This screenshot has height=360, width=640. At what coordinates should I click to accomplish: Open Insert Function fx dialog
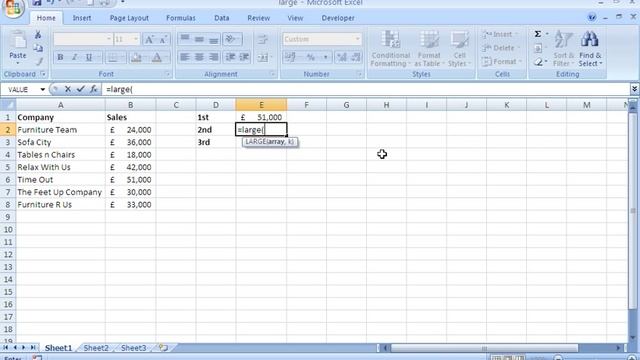(93, 89)
